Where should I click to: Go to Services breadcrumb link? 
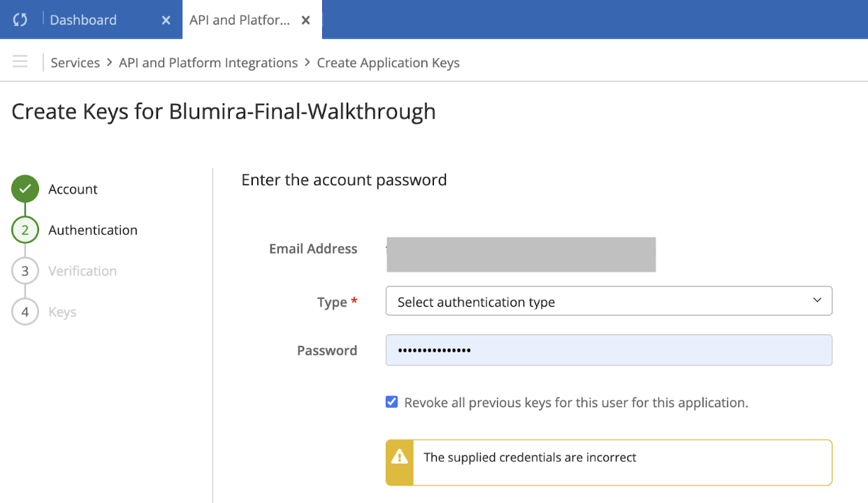[x=75, y=63]
